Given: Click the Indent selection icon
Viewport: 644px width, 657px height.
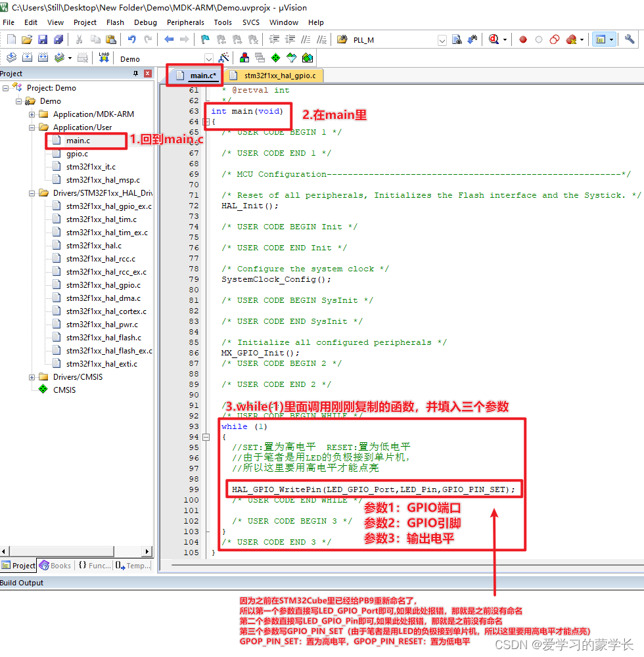Looking at the screenshot, I should [274, 39].
